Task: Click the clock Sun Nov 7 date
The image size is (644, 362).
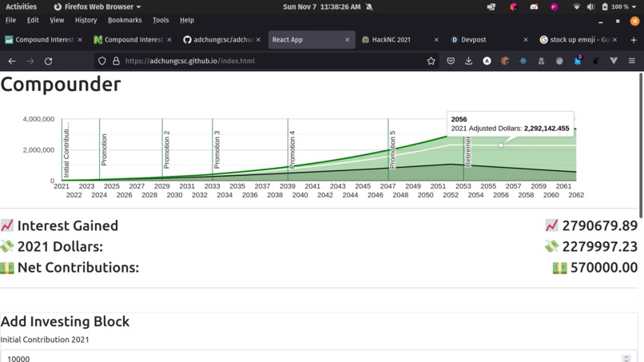Action: [321, 6]
